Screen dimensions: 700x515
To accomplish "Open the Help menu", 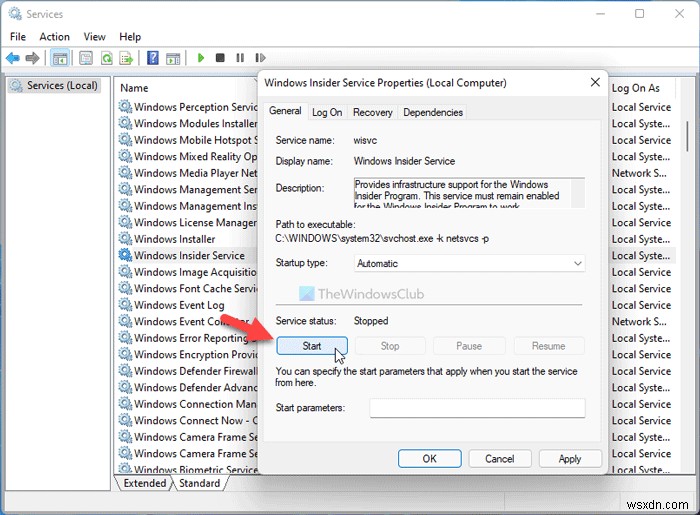I will click(x=130, y=37).
